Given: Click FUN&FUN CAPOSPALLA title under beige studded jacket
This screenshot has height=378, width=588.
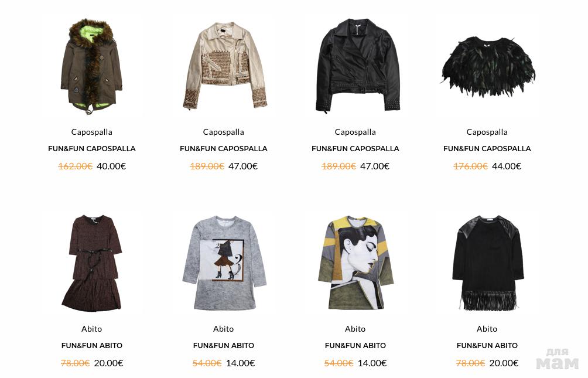Looking at the screenshot, I should click(x=224, y=149).
